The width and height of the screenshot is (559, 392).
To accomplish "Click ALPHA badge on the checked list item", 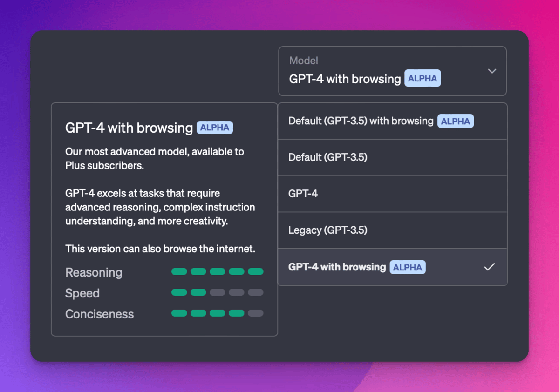I will coord(408,267).
